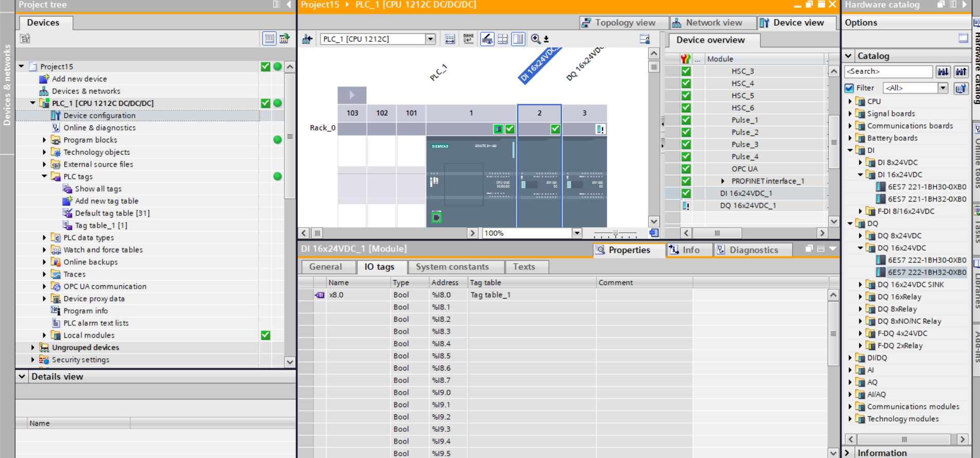Click the Device overview horizontal scrollbar thumb
The width and height of the screenshot is (980, 458).
point(717,233)
